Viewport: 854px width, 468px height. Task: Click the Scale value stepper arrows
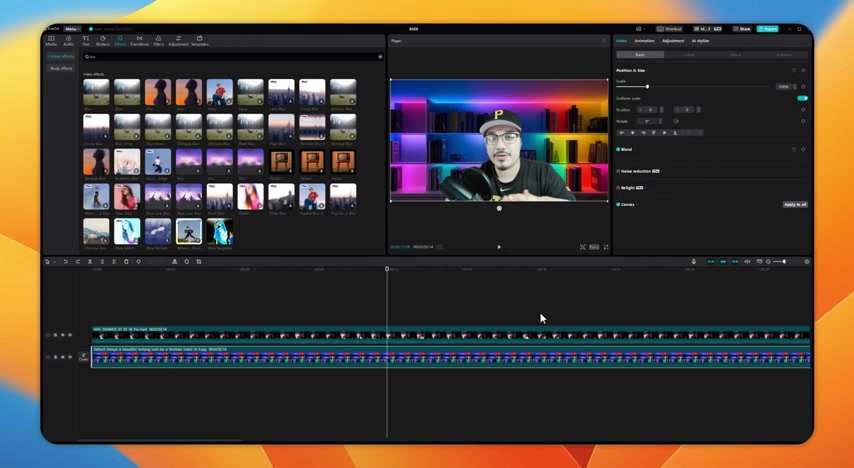(795, 87)
